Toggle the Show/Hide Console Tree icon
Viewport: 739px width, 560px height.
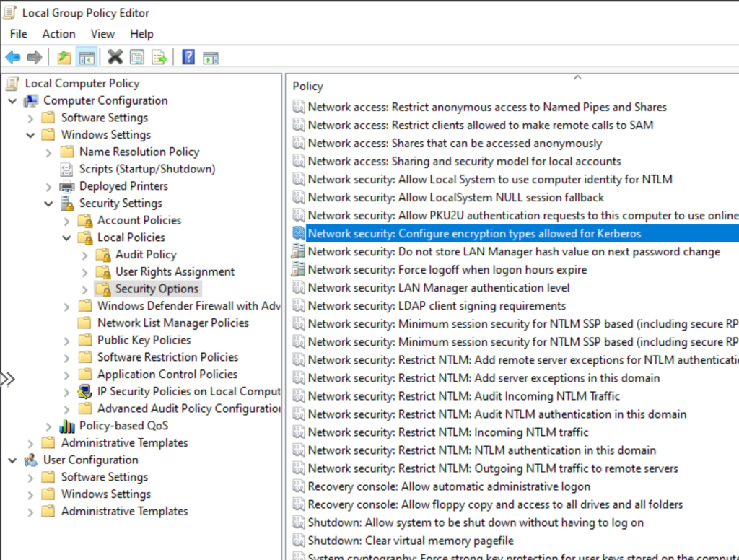(87, 57)
